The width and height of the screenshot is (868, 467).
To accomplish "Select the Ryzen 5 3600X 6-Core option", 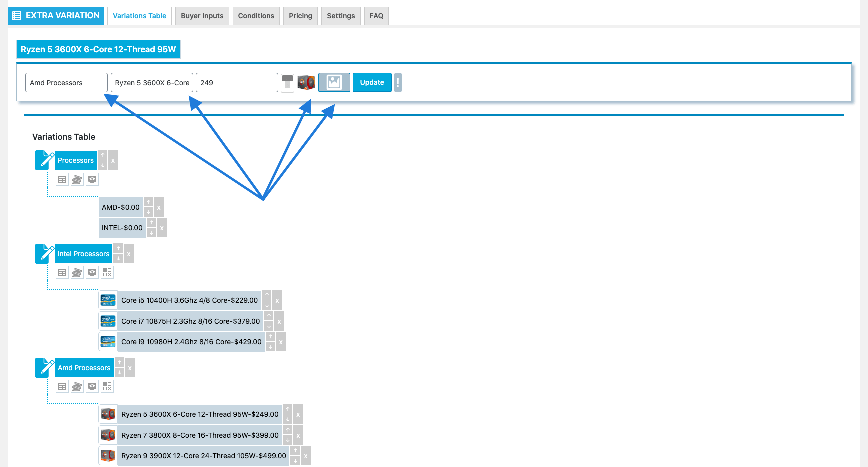I will (200, 414).
